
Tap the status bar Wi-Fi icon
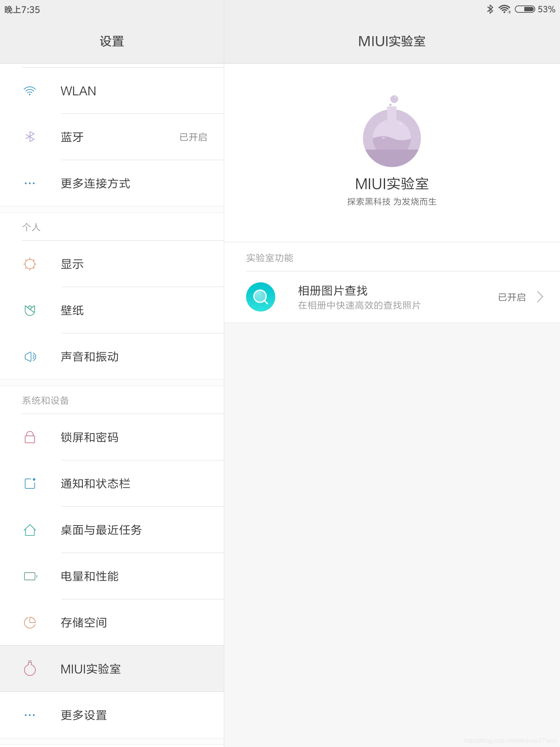click(505, 9)
